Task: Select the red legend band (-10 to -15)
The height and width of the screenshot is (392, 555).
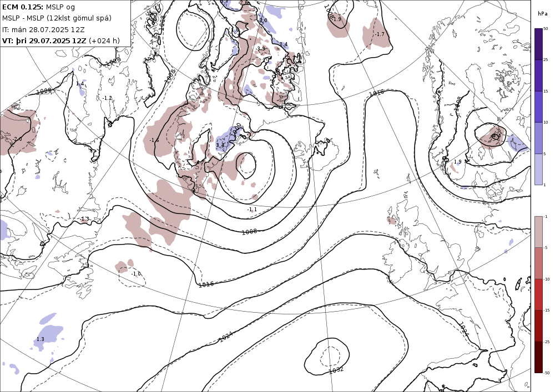Action: coord(538,294)
